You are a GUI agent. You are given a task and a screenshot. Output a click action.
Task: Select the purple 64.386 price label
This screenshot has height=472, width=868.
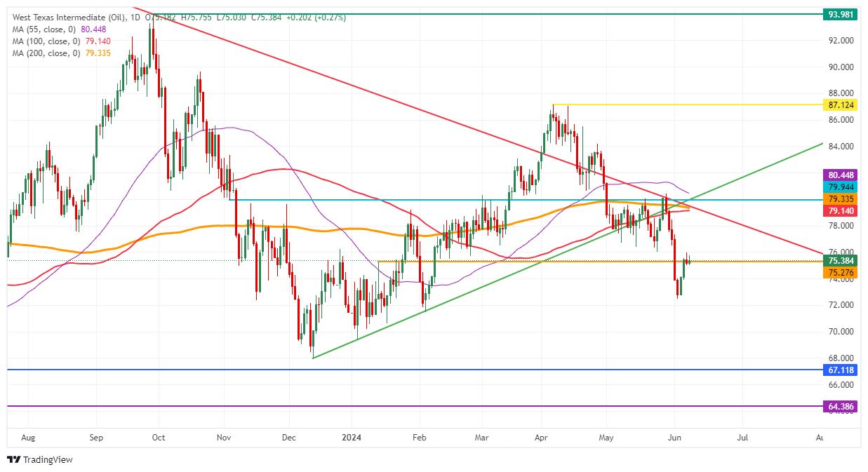coord(841,405)
